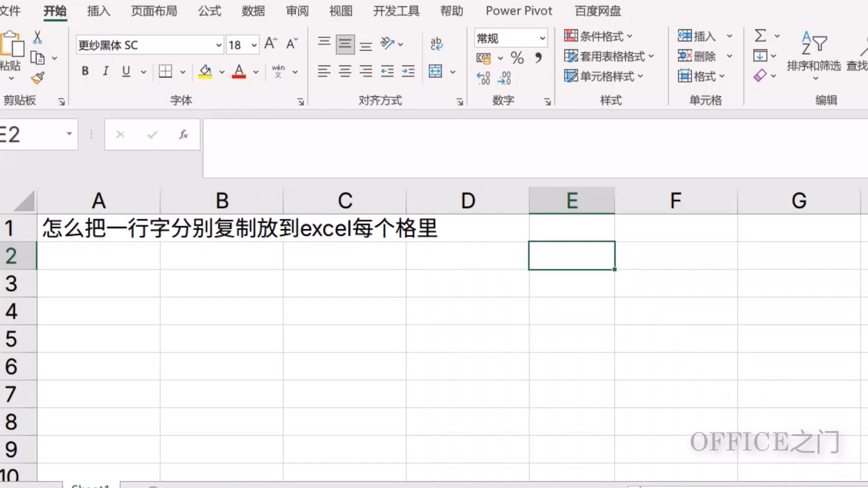Expand the number format dropdown showing 常规
Image resolution: width=868 pixels, height=488 pixels.
[542, 38]
